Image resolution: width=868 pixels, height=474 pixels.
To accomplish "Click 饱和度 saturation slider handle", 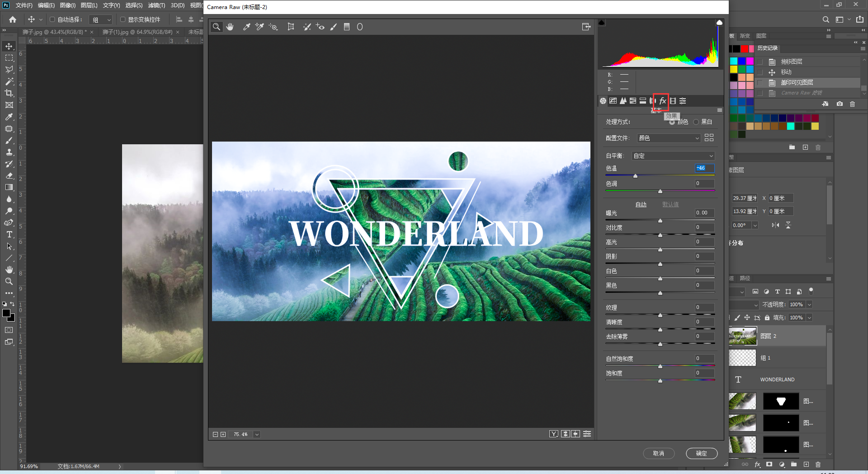I will point(660,381).
